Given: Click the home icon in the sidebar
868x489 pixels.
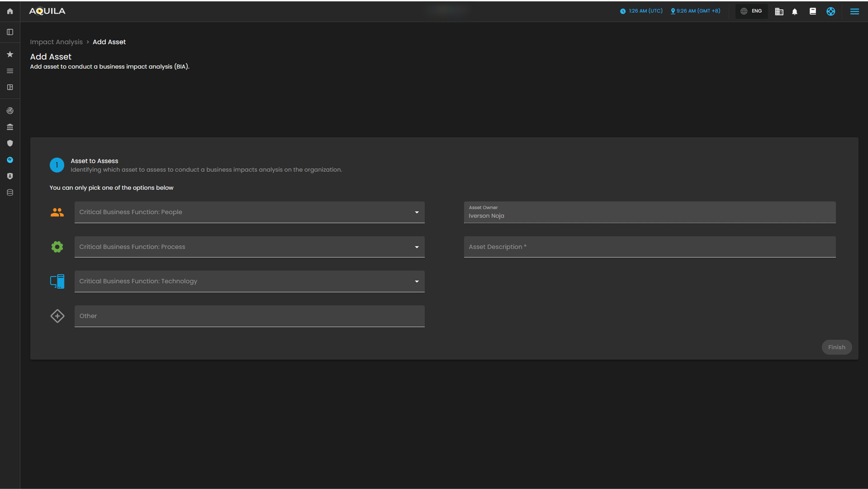Looking at the screenshot, I should 10,11.
